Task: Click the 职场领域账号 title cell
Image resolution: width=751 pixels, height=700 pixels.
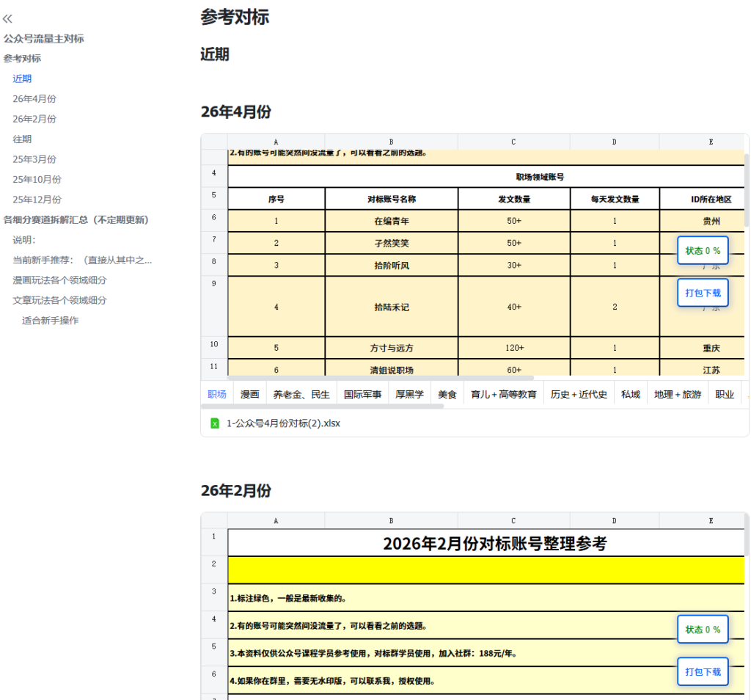Action: coord(486,177)
